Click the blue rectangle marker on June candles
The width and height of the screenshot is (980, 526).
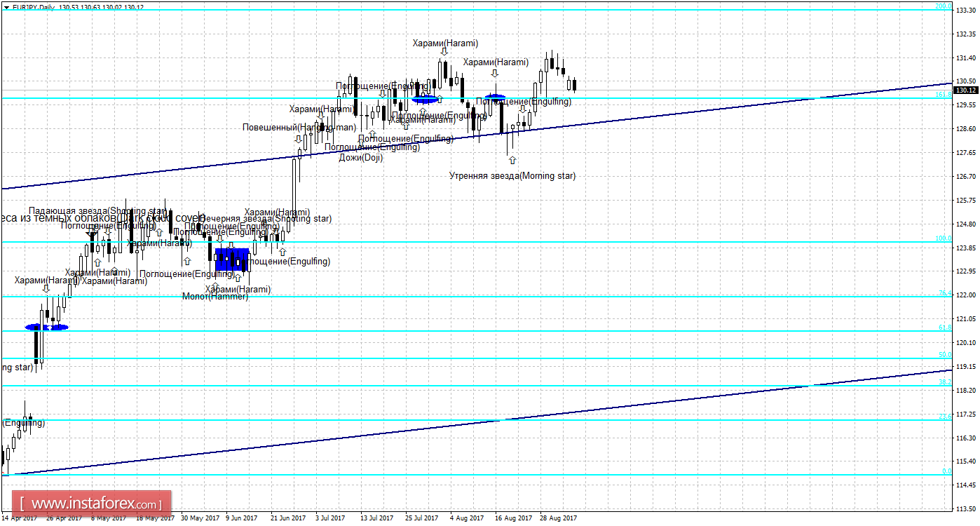click(232, 259)
